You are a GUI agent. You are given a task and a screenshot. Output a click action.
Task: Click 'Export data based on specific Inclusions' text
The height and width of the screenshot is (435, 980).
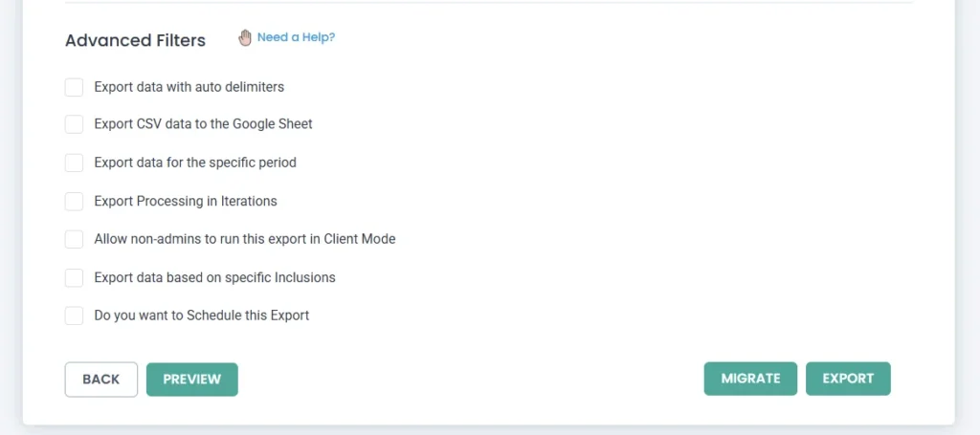click(x=214, y=278)
